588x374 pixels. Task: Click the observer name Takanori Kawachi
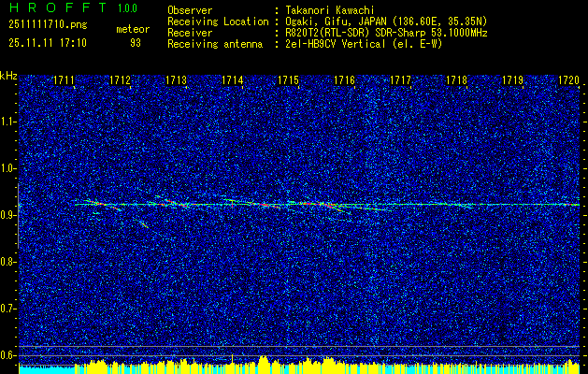(x=329, y=10)
